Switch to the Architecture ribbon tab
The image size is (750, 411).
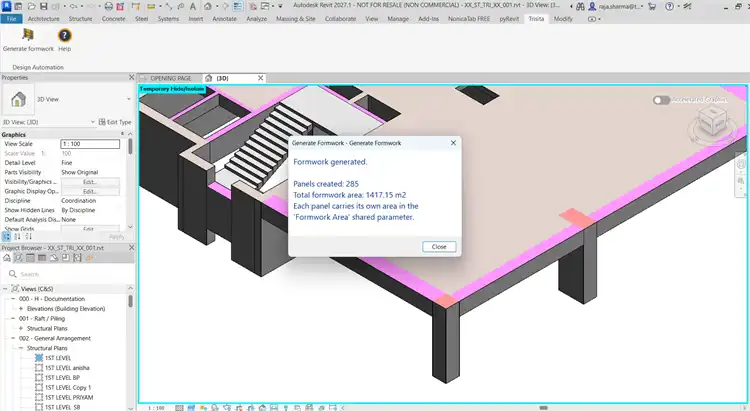coord(44,19)
